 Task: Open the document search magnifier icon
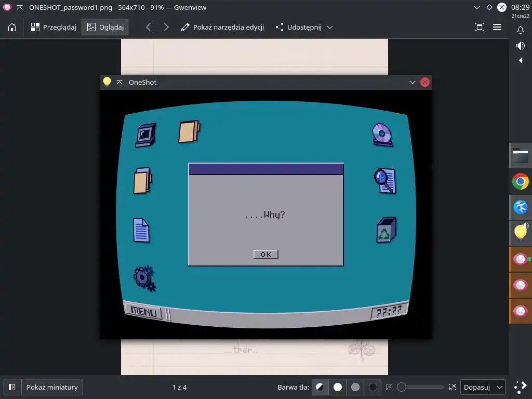pos(385,181)
